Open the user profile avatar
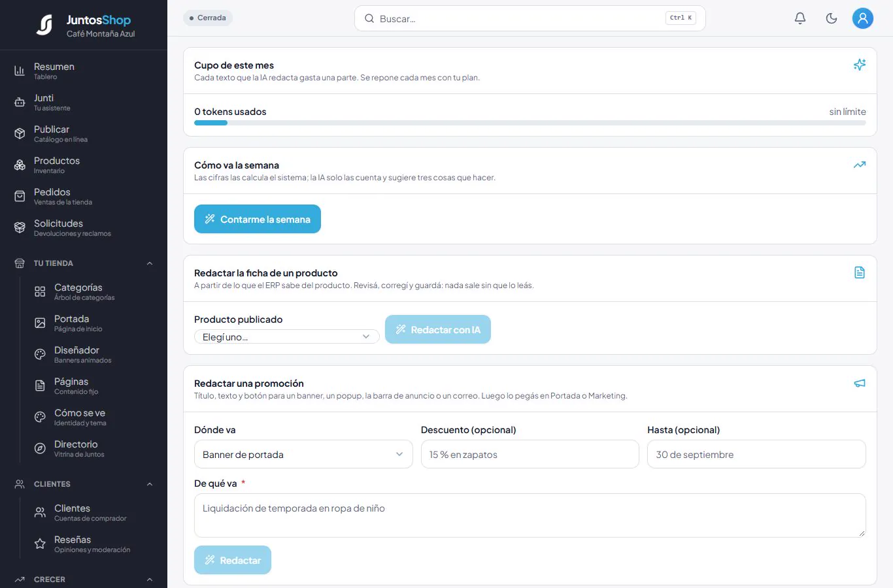 (x=863, y=18)
